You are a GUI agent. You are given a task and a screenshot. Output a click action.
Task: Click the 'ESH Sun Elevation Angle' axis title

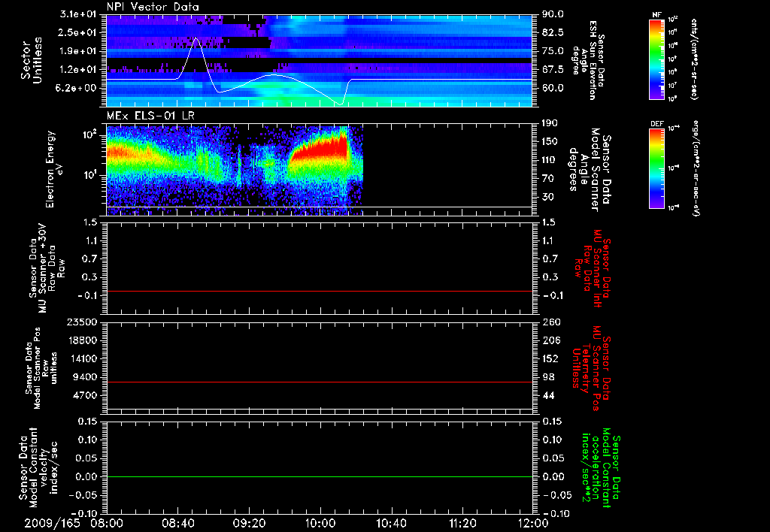(588, 60)
